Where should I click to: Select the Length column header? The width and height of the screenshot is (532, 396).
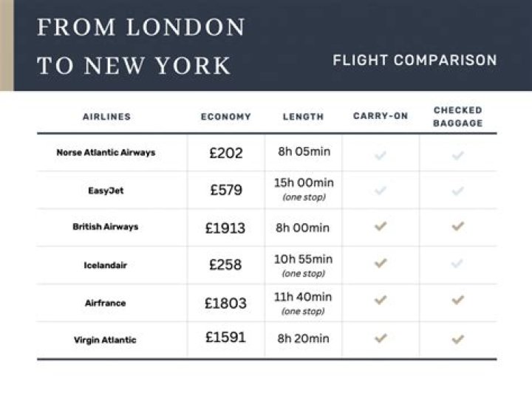tap(303, 117)
